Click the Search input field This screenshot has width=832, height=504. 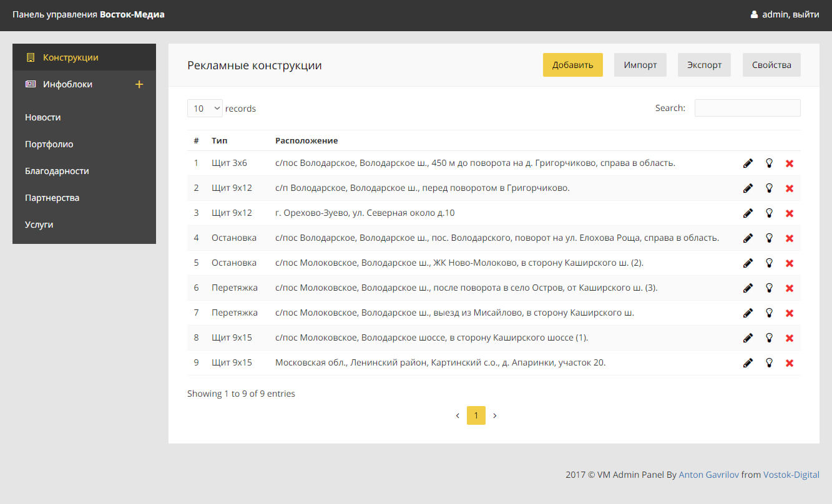747,108
